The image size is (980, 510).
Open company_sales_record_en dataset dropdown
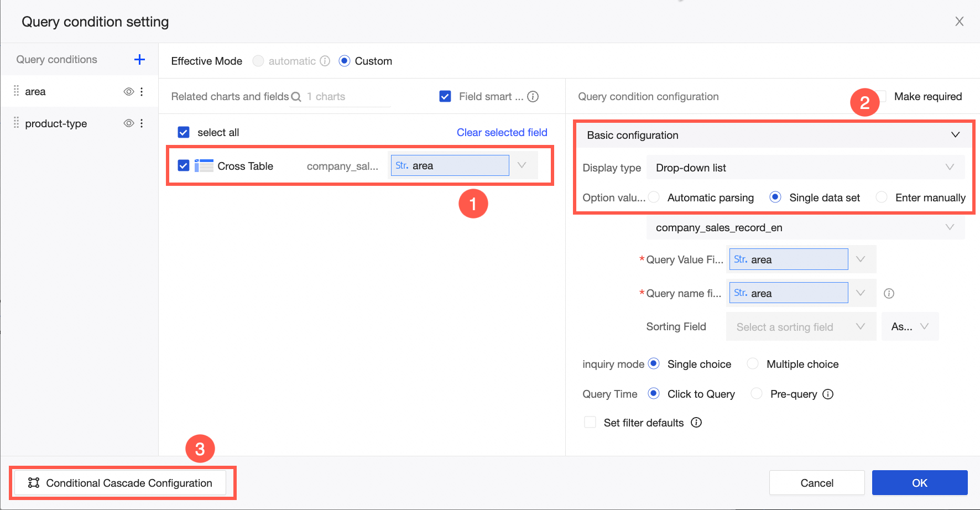[x=806, y=228]
